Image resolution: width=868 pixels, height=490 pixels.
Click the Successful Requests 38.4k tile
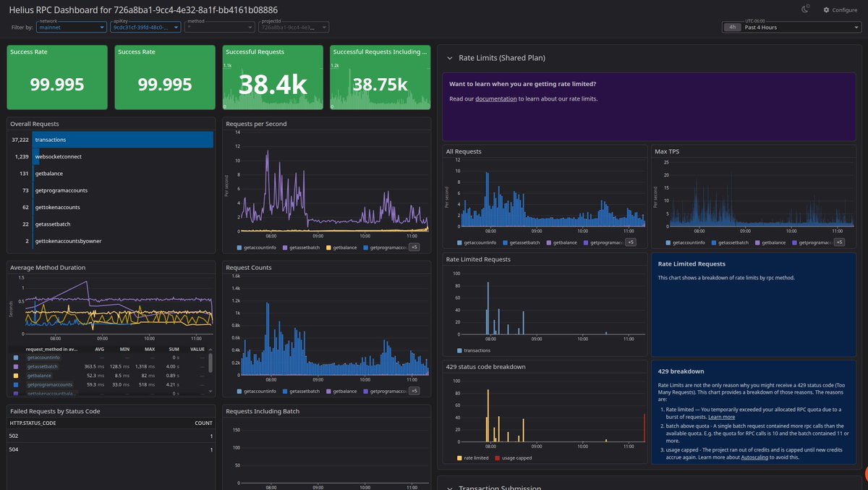click(273, 77)
